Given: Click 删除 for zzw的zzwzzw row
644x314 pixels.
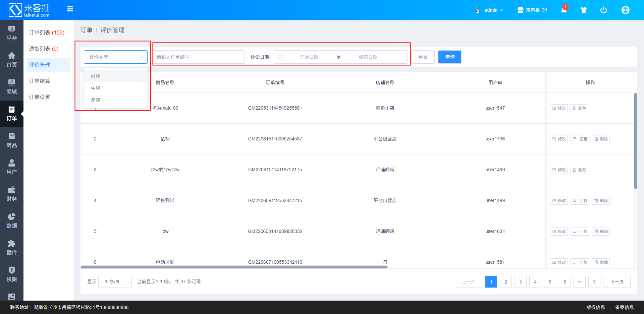Looking at the screenshot, I should (579, 170).
